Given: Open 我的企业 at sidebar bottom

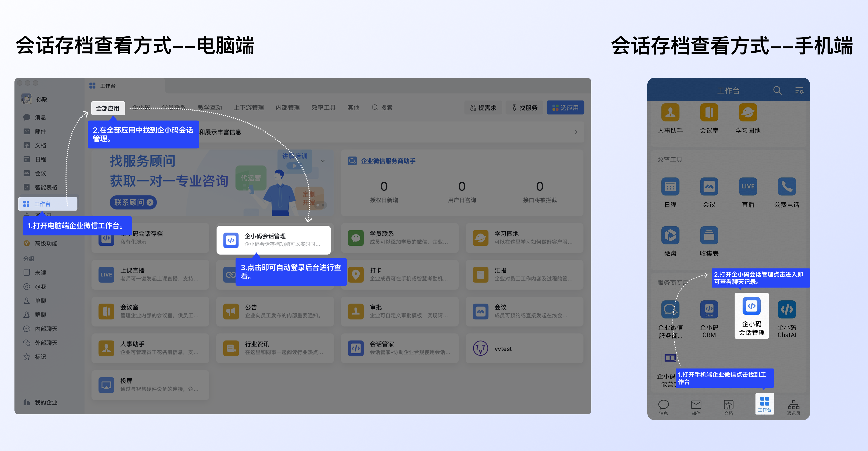Looking at the screenshot, I should coord(40,402).
